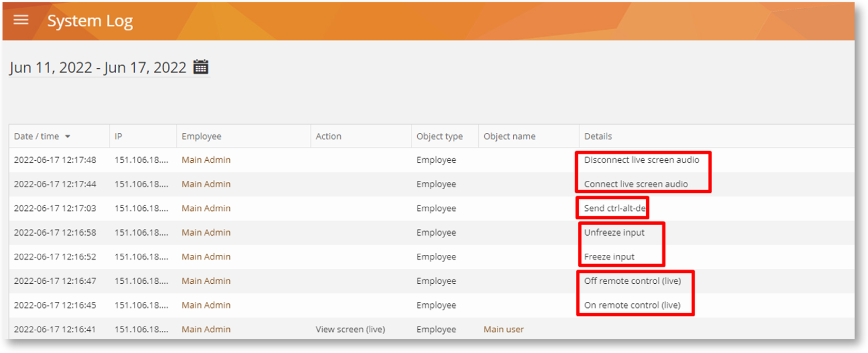This screenshot has width=868, height=353.
Task: Select 'On remote control (live)' details cell
Action: coord(632,305)
